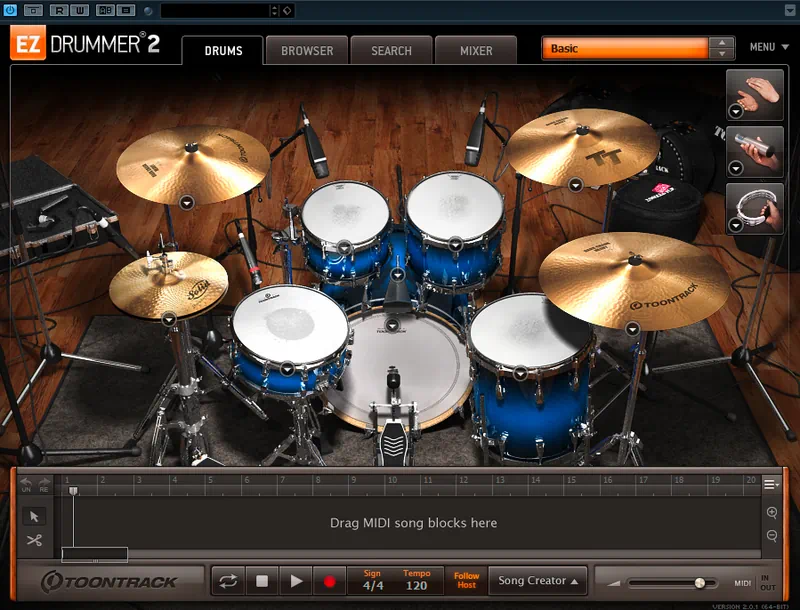
Task: Click the playhead marker at bar 1
Action: point(73,491)
